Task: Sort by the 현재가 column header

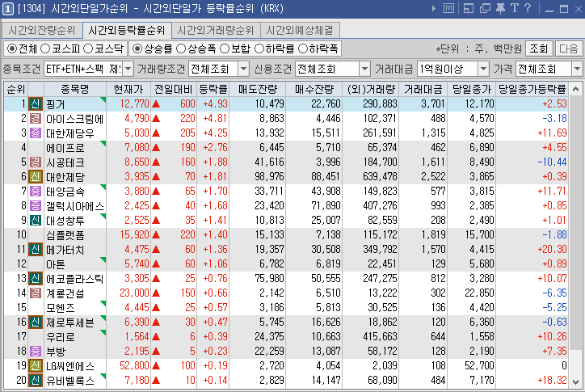Action: (128, 89)
